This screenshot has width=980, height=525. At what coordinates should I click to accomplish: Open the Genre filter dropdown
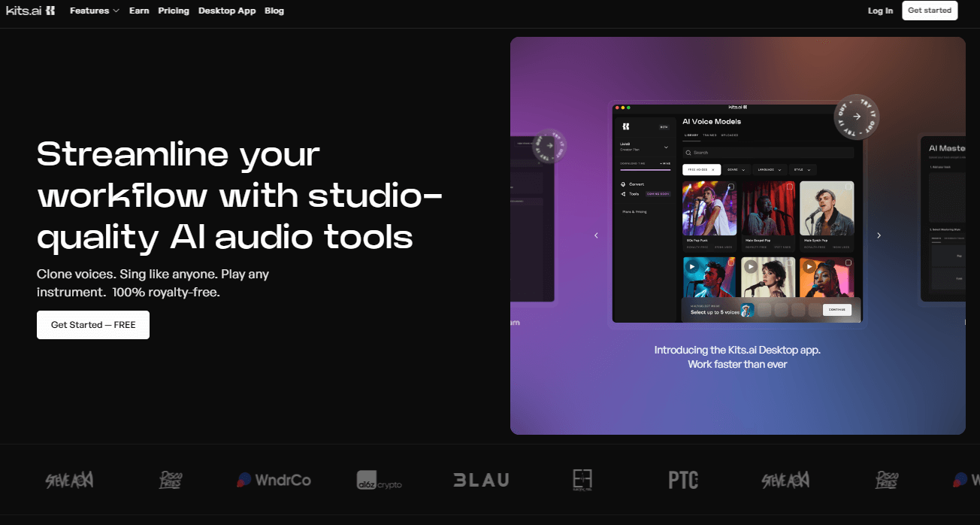pyautogui.click(x=736, y=170)
